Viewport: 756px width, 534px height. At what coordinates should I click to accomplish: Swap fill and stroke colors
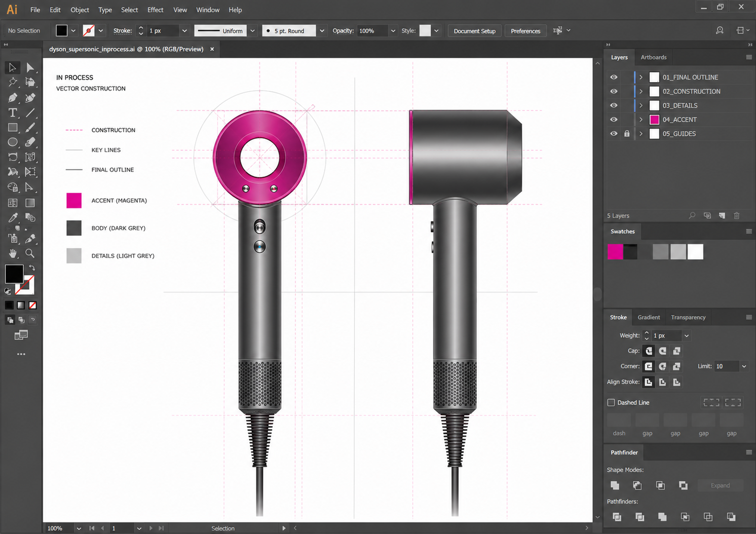32,268
